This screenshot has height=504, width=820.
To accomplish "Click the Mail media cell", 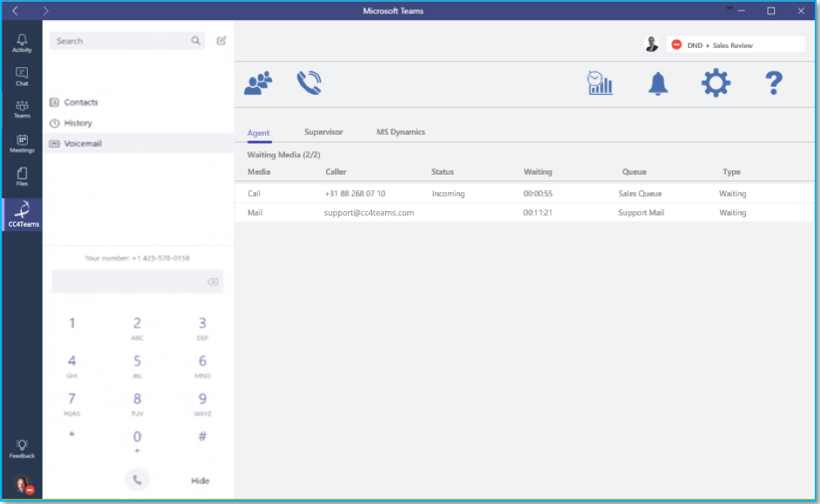I will [255, 213].
